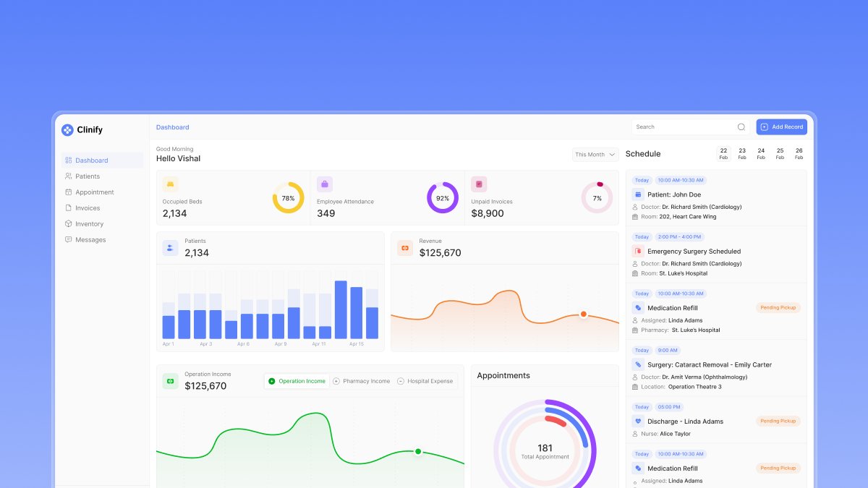868x488 pixels.
Task: Click the Add Record button
Action: (x=782, y=127)
